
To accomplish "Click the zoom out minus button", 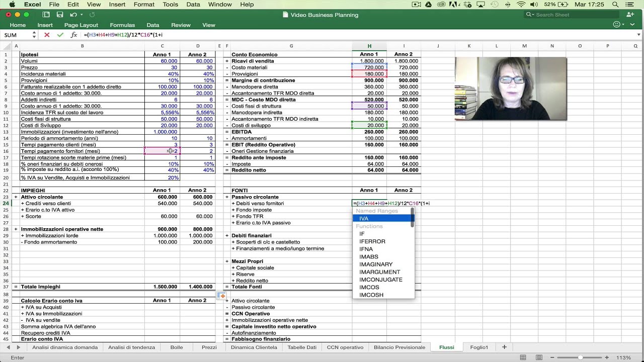I will click(x=551, y=357).
